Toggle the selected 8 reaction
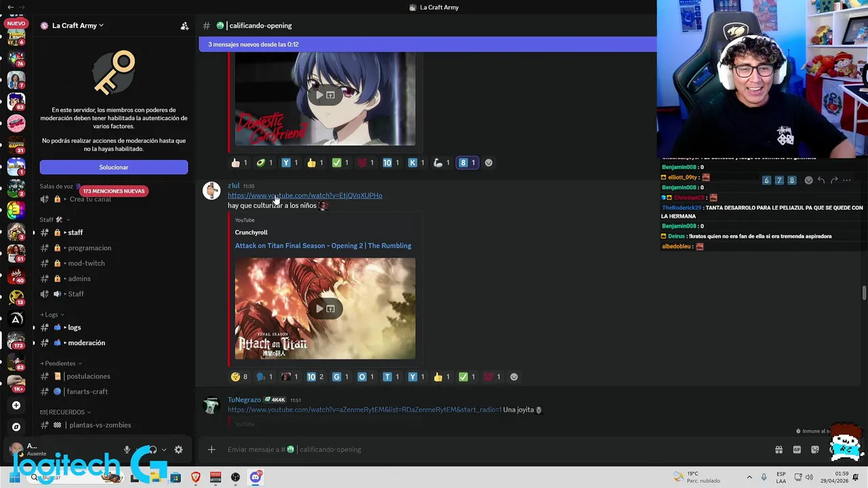Image resolution: width=868 pixels, height=488 pixels. (467, 163)
